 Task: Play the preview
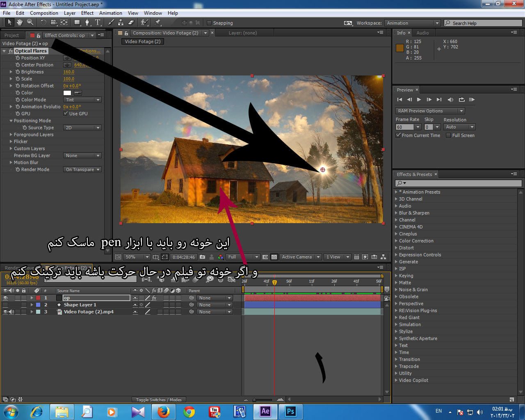point(419,100)
